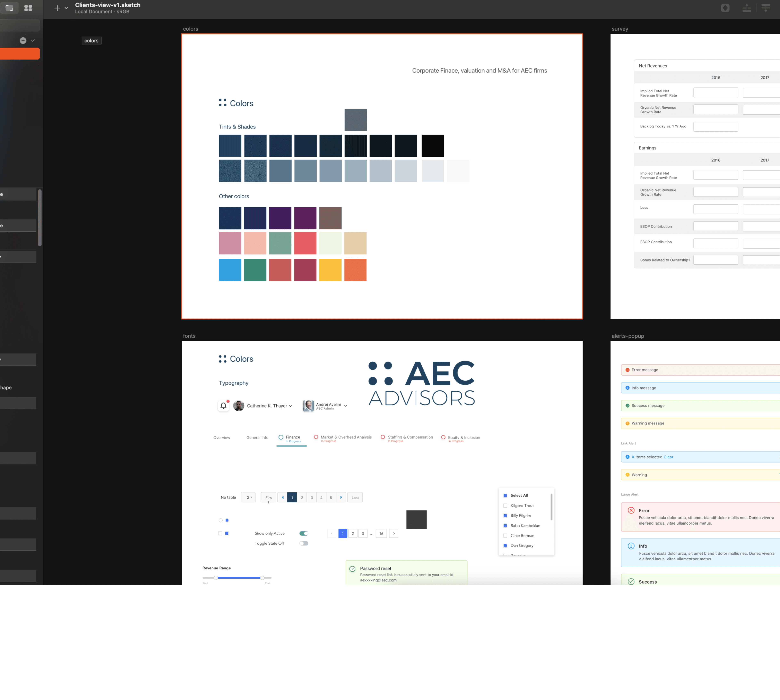Image resolution: width=780 pixels, height=700 pixels.
Task: Go to page 16 in pagination
Action: pyautogui.click(x=381, y=533)
